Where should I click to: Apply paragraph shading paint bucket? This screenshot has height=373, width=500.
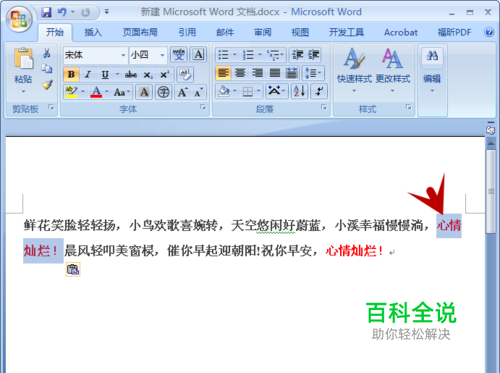(224, 91)
